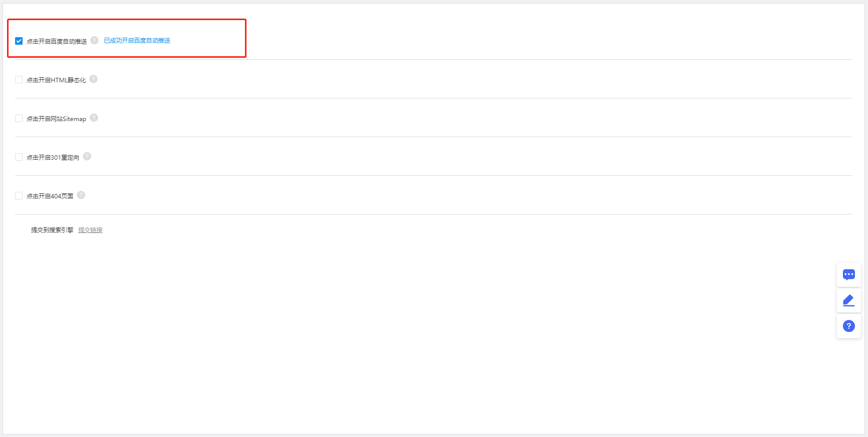Tick the HTML静态化 checkbox
The height and width of the screenshot is (437, 868).
[19, 79]
